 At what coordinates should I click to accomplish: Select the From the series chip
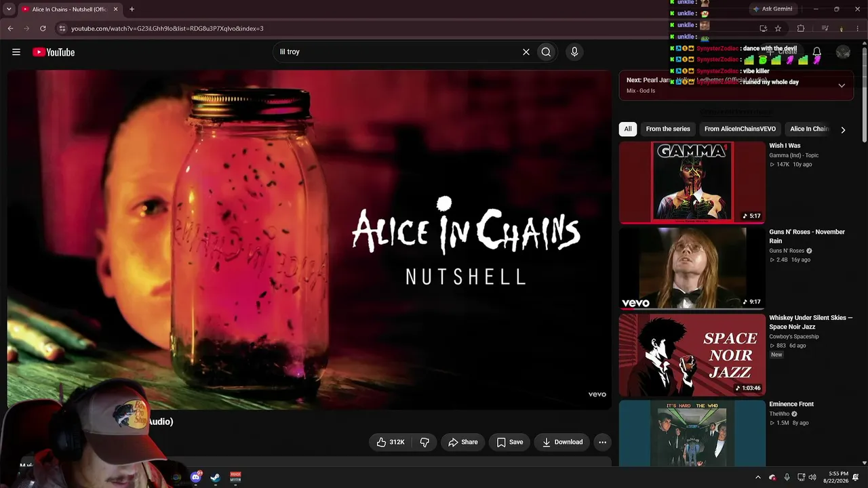668,129
